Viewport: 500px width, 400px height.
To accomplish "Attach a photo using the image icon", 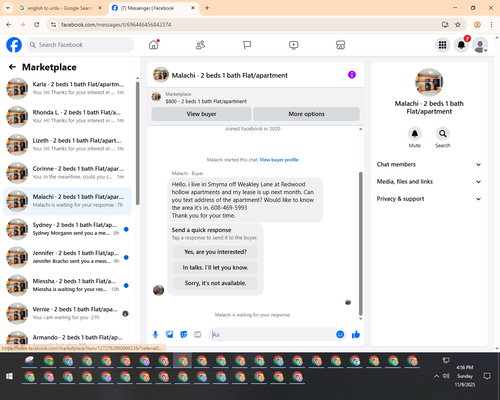I will [170, 334].
